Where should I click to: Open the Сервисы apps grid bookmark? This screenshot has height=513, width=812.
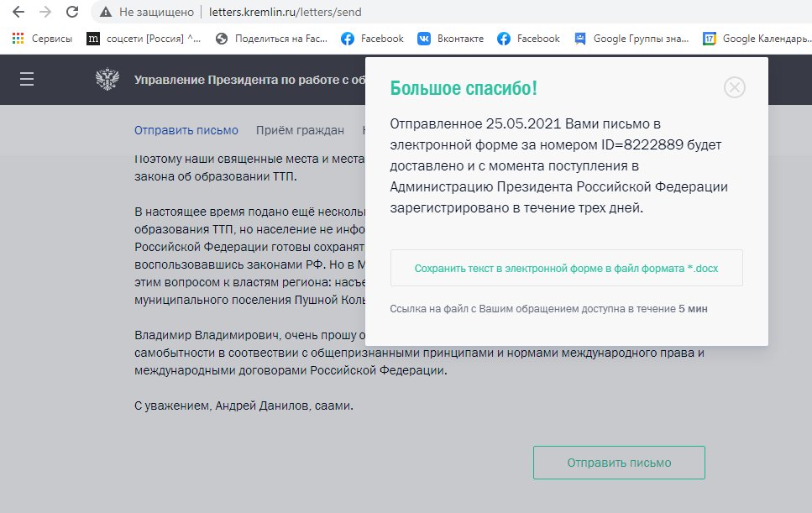tap(42, 39)
